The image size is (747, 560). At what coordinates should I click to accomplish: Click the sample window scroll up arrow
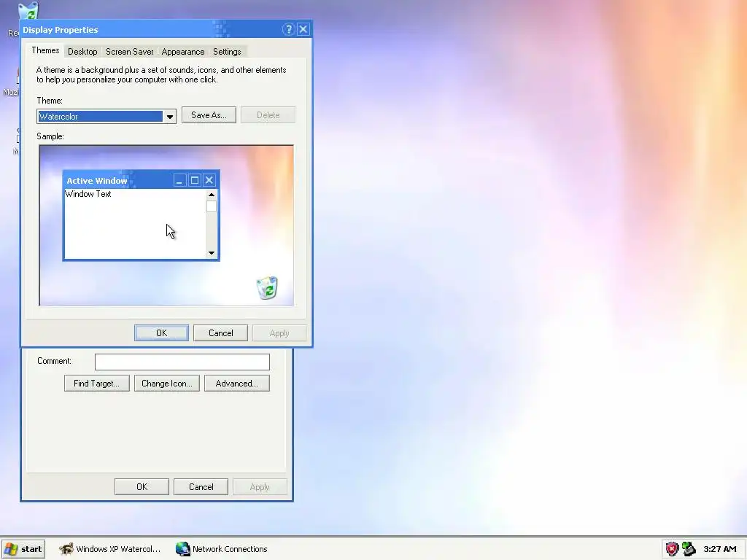(x=212, y=195)
